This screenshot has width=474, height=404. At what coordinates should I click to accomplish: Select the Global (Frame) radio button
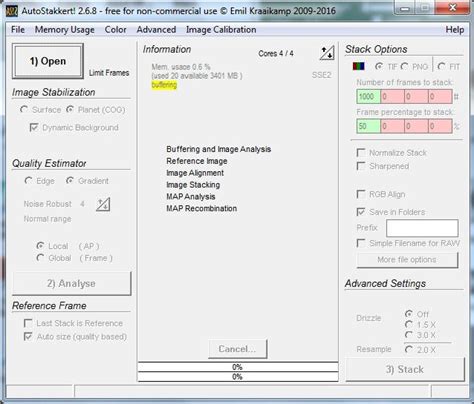point(40,258)
